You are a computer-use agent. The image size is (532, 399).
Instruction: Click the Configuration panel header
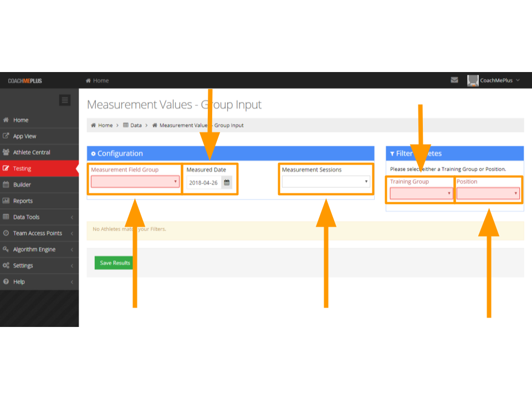(231, 154)
